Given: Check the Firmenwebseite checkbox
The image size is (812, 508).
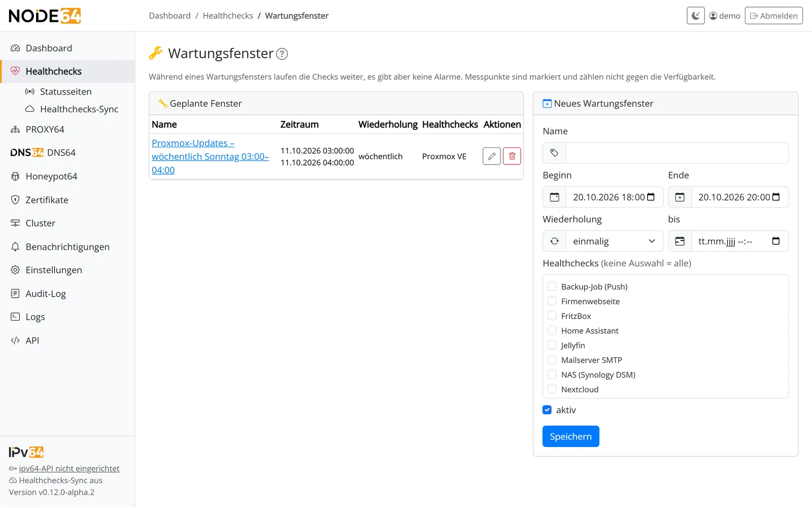Looking at the screenshot, I should [x=552, y=301].
